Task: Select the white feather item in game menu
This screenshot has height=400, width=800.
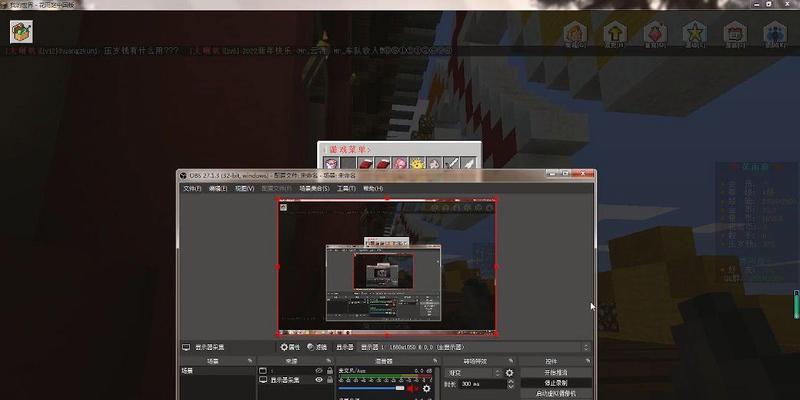Action: 468,164
